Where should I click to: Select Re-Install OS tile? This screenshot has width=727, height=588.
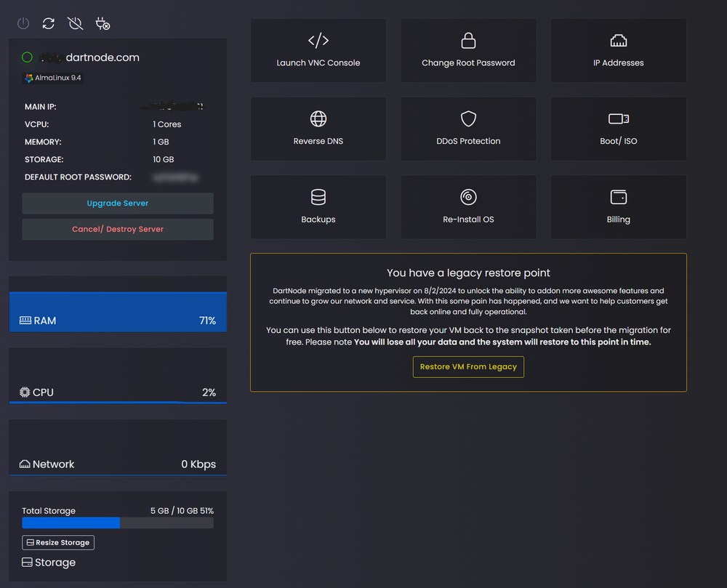(468, 207)
